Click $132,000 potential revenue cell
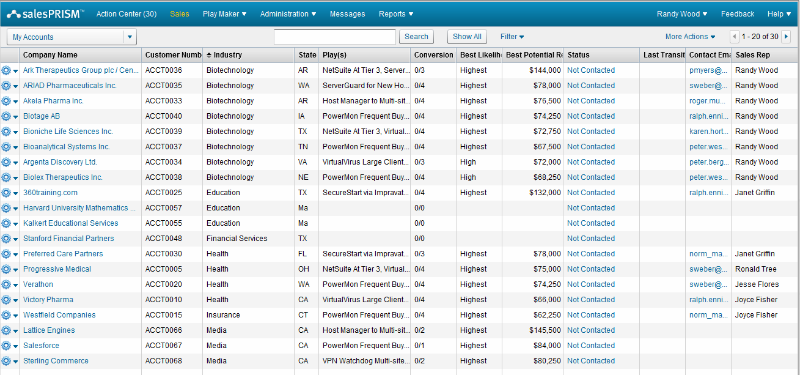 (x=533, y=193)
